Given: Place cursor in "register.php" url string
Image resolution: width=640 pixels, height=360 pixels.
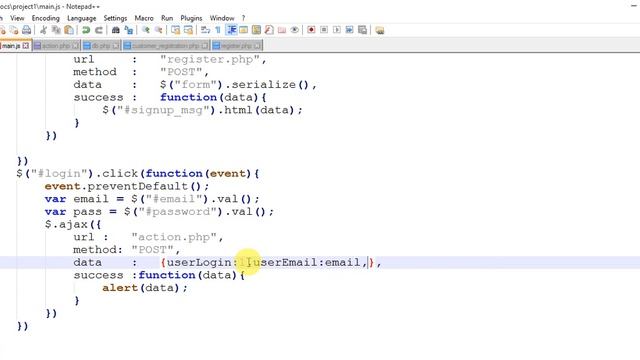Looking at the screenshot, I should click(x=210, y=59).
